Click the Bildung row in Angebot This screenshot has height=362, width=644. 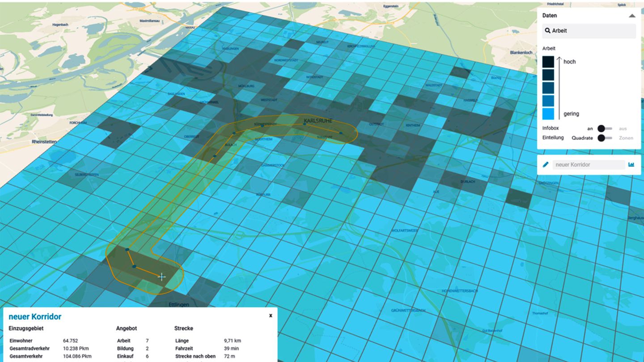click(132, 348)
